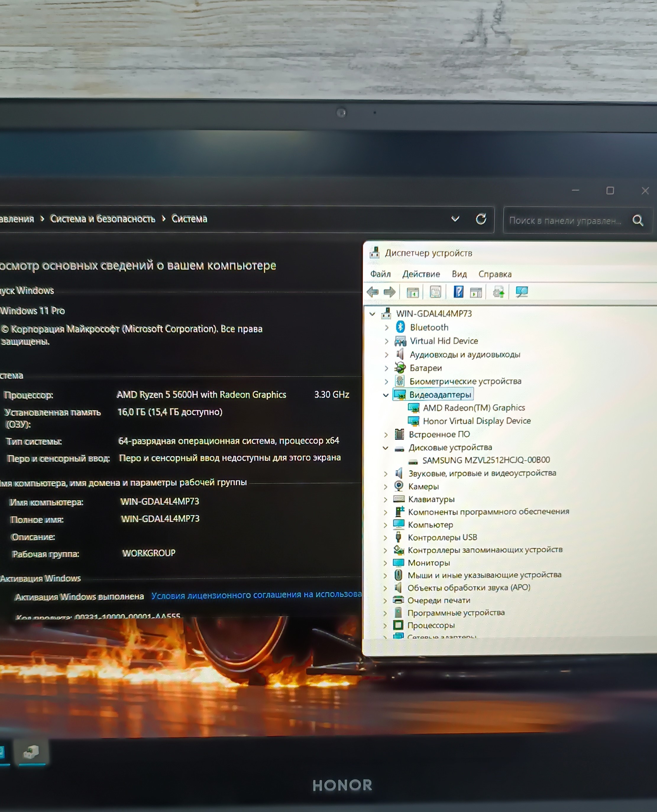
Task: Click the refresh icon in address bar
Action: (x=481, y=219)
